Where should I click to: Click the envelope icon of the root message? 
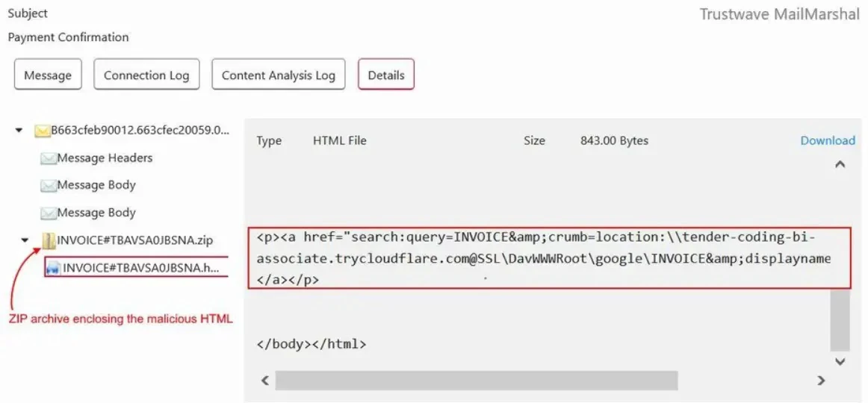click(42, 131)
